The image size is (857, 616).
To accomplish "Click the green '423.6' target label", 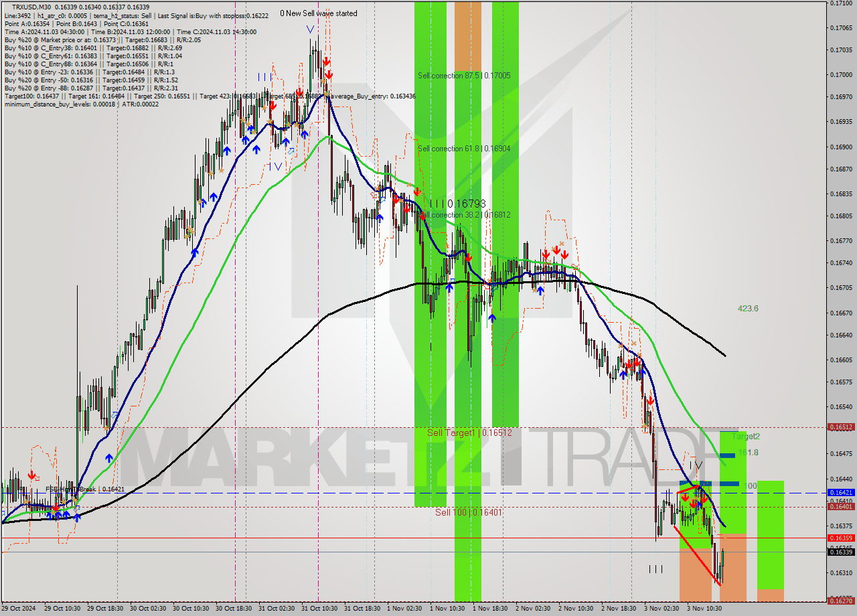I will pyautogui.click(x=748, y=309).
